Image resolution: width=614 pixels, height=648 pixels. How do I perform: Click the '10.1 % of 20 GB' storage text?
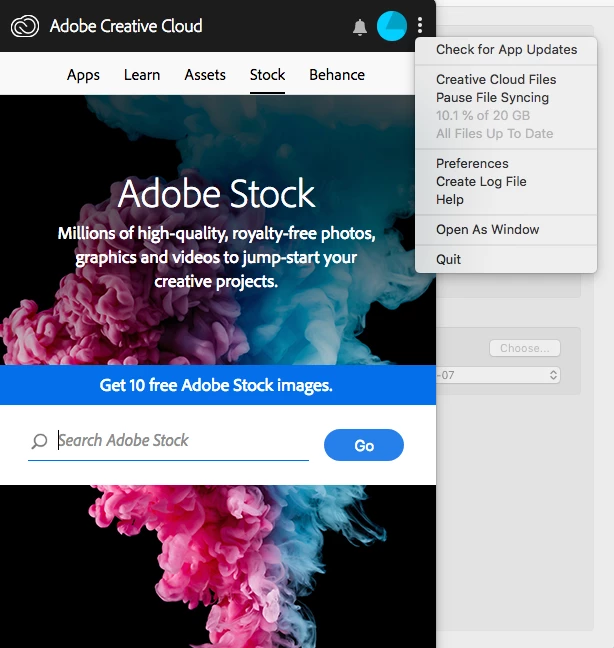(x=483, y=115)
